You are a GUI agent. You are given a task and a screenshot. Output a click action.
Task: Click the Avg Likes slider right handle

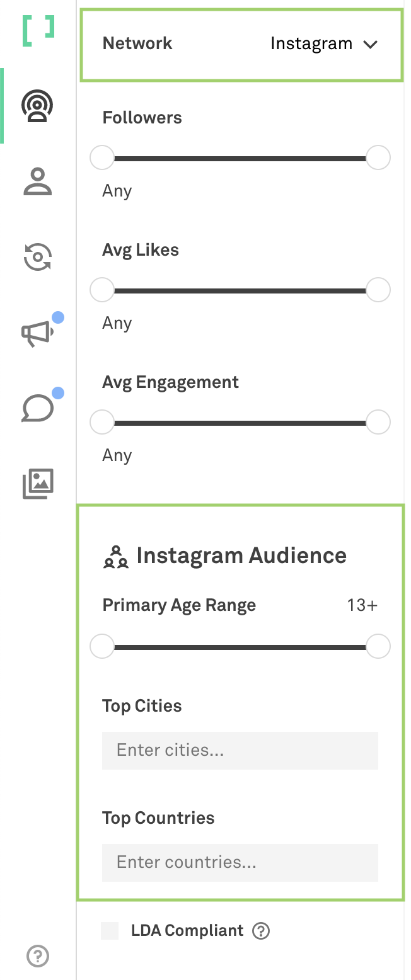pos(378,290)
